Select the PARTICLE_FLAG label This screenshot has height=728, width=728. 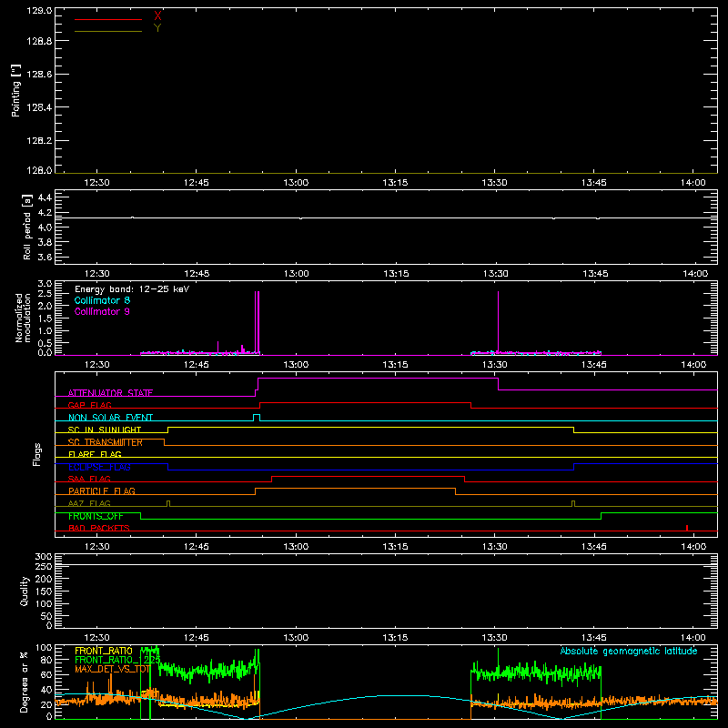[102, 490]
